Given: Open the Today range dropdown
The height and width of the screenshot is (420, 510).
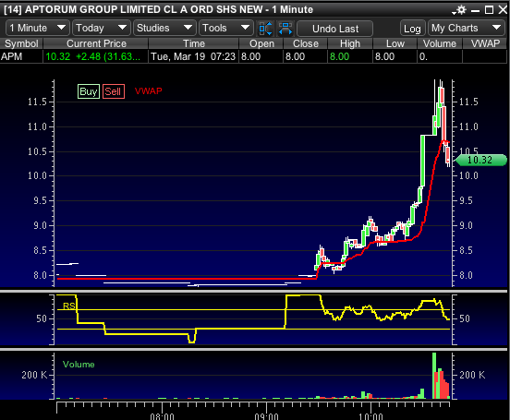Looking at the screenshot, I should point(101,28).
